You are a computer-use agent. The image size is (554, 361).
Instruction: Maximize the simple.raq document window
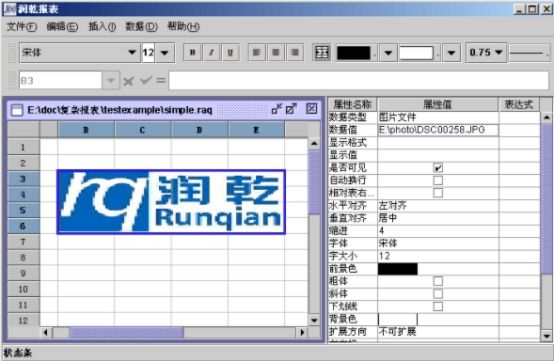point(291,109)
